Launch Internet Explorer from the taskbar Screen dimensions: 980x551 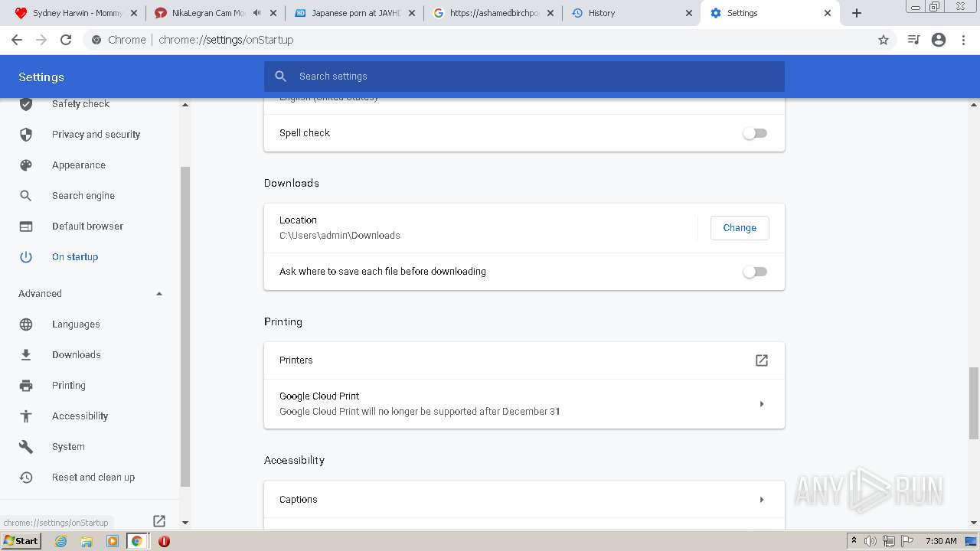pyautogui.click(x=61, y=541)
